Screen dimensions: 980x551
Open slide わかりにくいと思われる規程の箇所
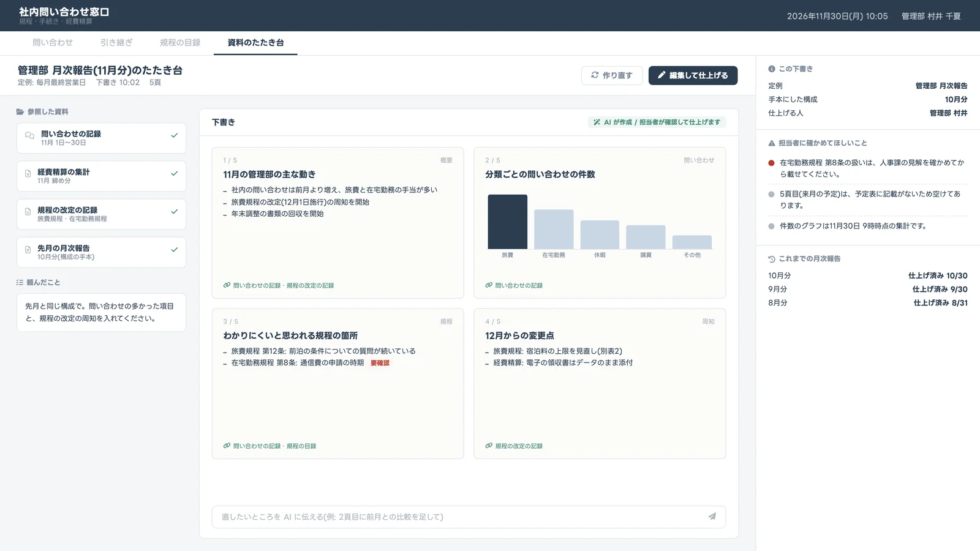pos(337,384)
